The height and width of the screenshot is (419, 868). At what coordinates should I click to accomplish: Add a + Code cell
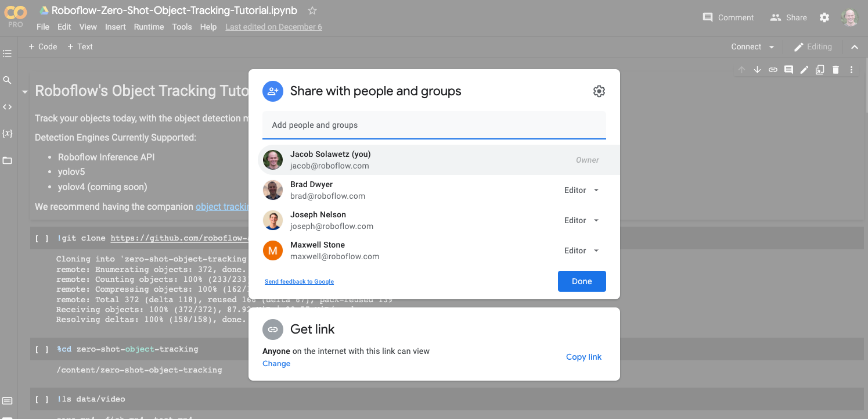point(43,46)
